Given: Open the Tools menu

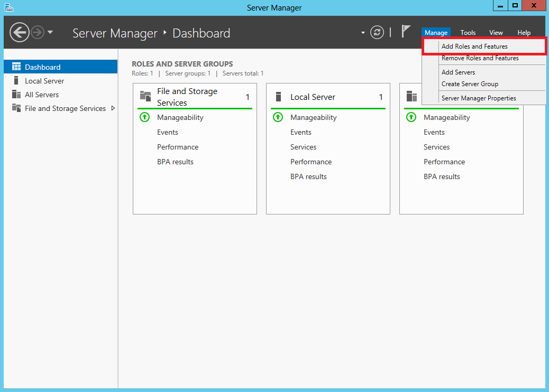Looking at the screenshot, I should [468, 33].
